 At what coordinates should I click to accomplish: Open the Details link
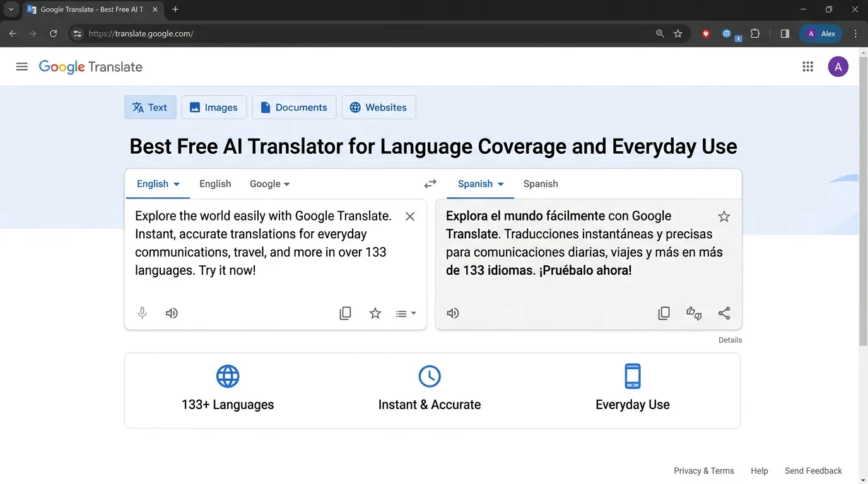[x=730, y=340]
